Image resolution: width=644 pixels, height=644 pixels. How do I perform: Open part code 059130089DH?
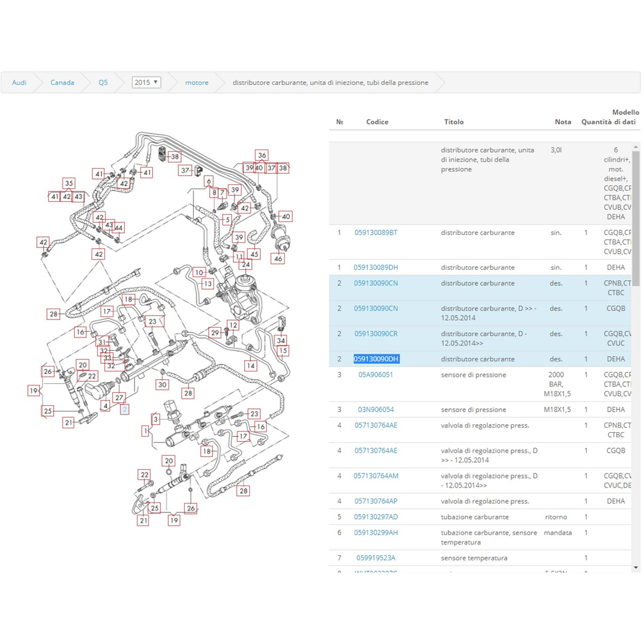point(376,267)
